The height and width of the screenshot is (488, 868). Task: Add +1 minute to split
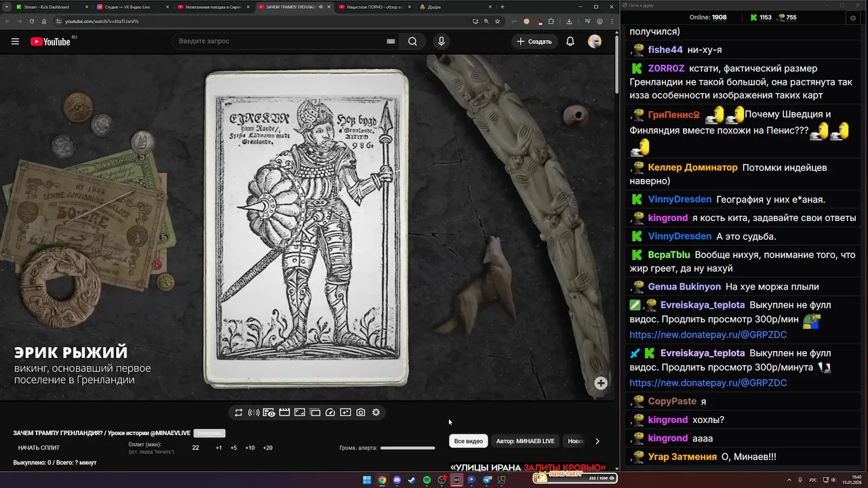[218, 448]
